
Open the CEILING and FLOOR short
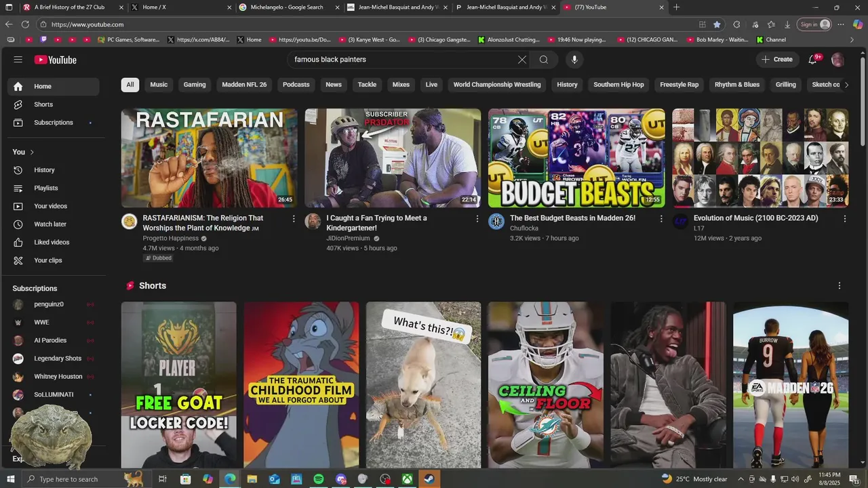tap(546, 385)
